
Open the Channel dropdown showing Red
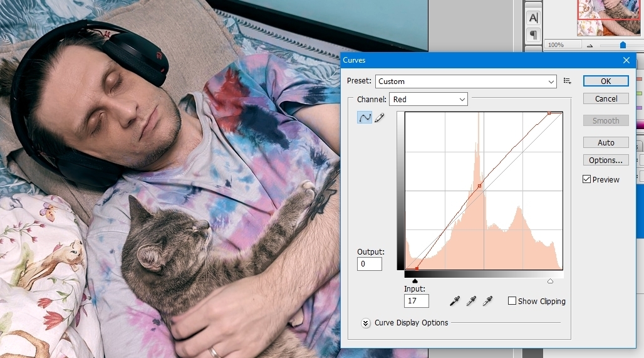click(x=428, y=99)
